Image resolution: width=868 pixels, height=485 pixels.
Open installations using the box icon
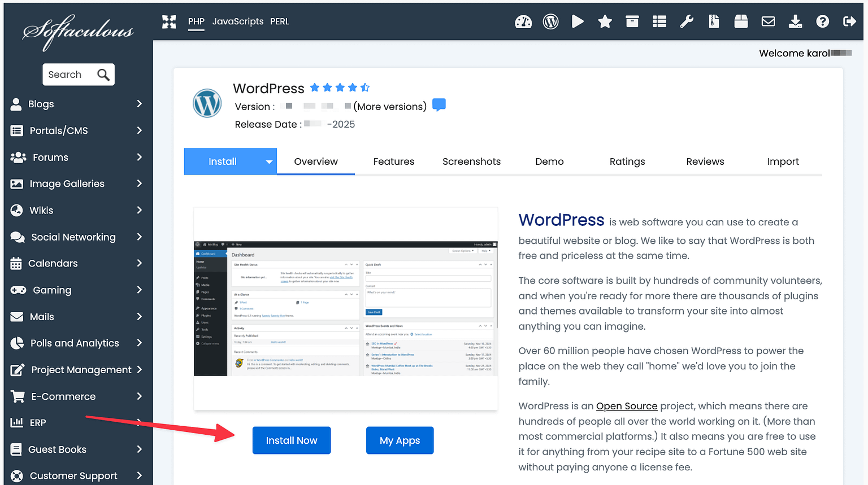[x=632, y=21]
